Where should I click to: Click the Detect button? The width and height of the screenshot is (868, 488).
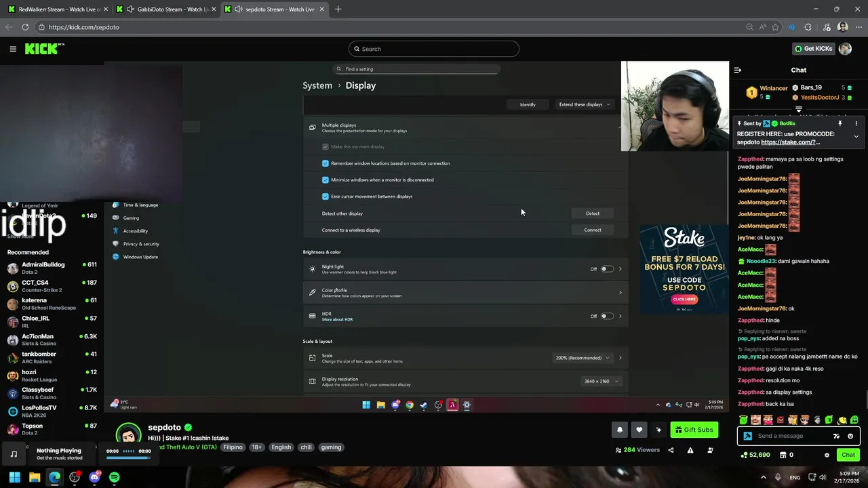click(x=593, y=213)
